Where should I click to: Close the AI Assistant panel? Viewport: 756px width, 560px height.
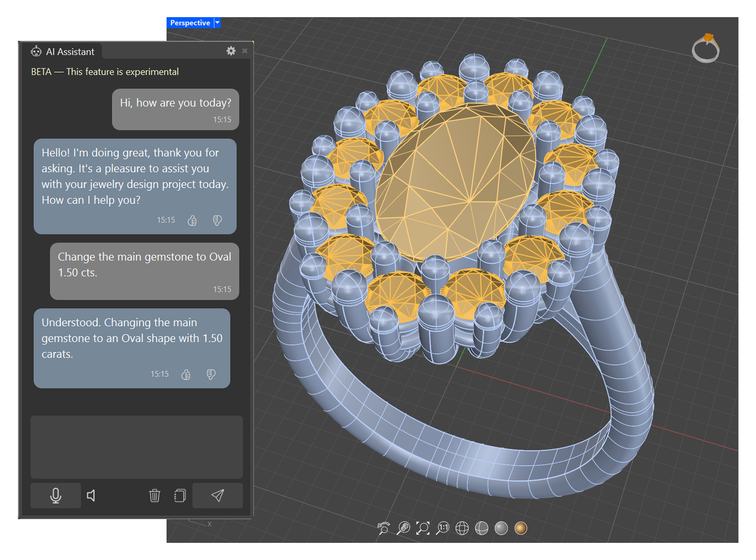coord(245,51)
